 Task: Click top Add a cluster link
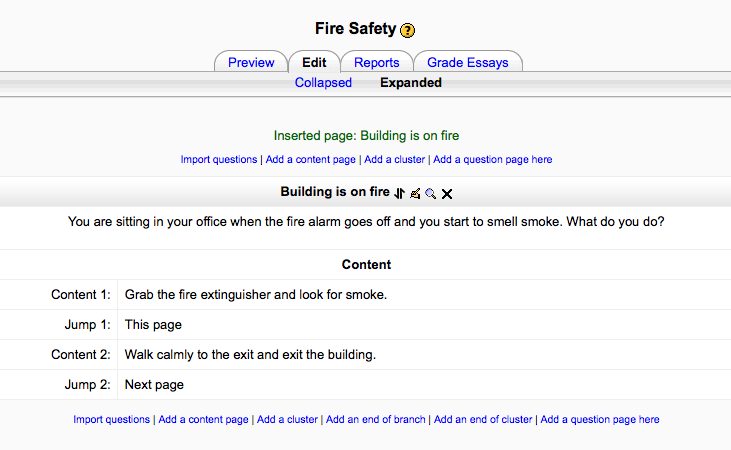[x=394, y=159]
